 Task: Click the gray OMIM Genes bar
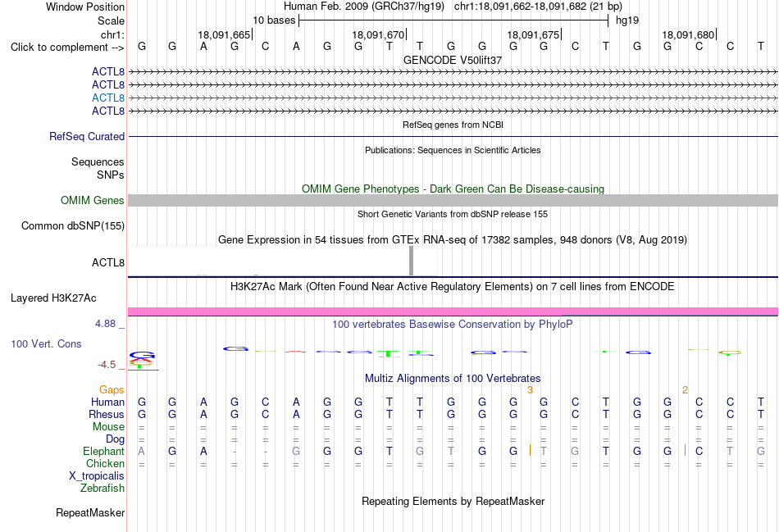[x=453, y=200]
